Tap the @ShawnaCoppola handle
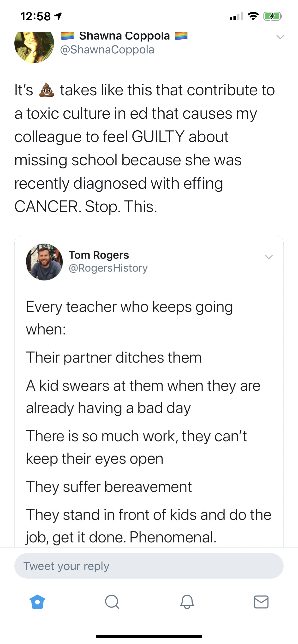298x644 pixels. click(107, 50)
